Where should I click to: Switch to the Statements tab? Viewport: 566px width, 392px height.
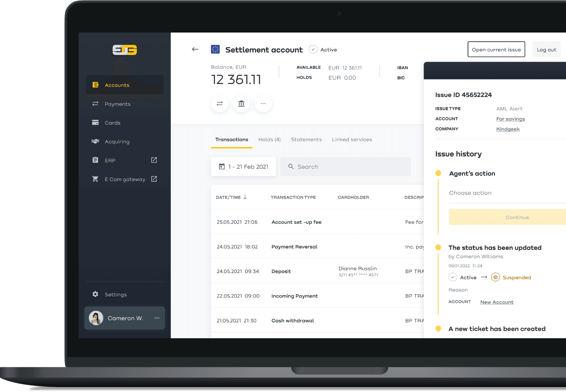click(x=306, y=139)
